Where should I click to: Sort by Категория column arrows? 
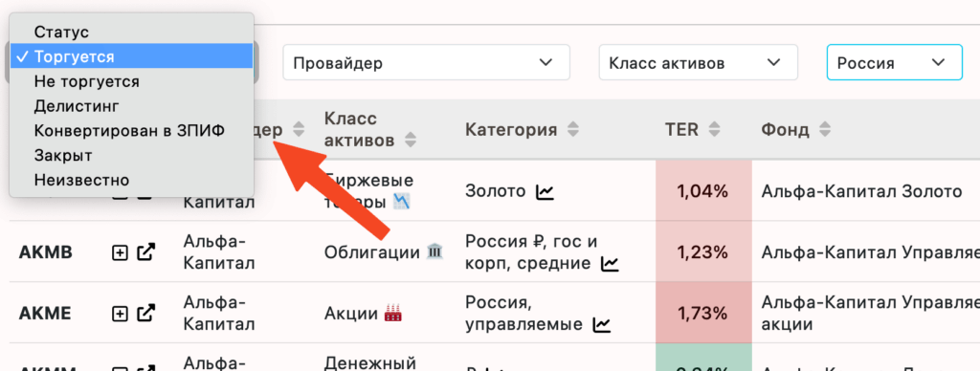click(572, 130)
